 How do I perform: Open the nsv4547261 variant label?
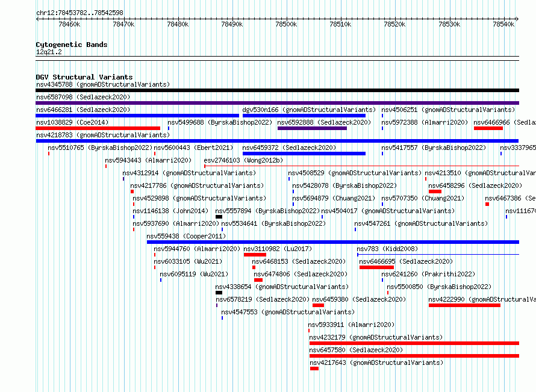click(421, 223)
